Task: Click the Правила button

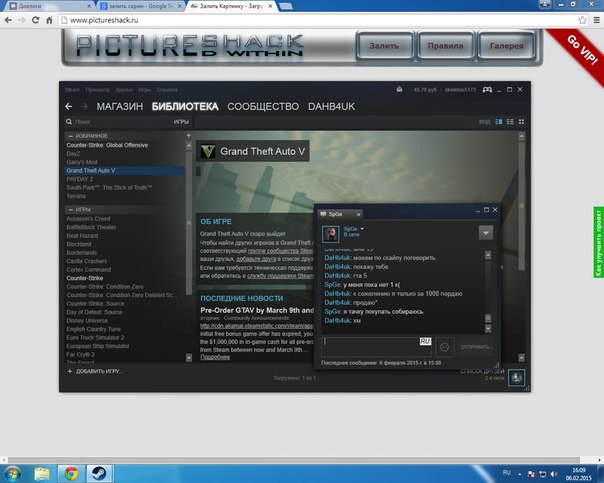Action: (x=445, y=46)
